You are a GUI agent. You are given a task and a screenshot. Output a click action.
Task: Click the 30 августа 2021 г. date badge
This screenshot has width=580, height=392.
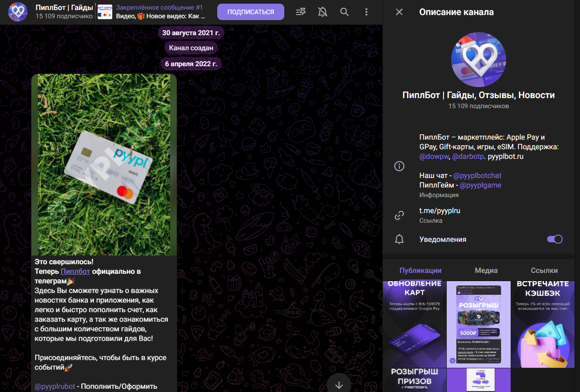pos(191,33)
